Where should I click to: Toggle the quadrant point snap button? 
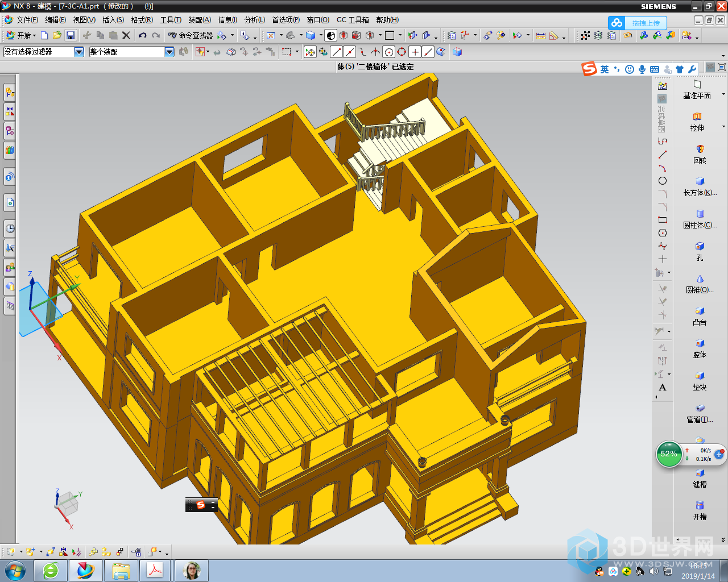[x=402, y=52]
